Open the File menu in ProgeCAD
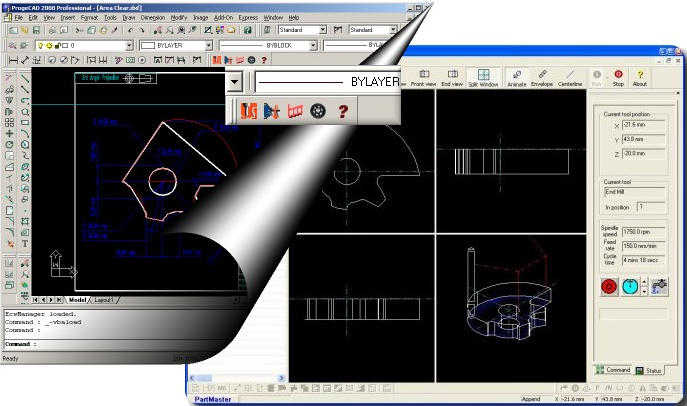Image resolution: width=687 pixels, height=406 pixels. [x=18, y=18]
